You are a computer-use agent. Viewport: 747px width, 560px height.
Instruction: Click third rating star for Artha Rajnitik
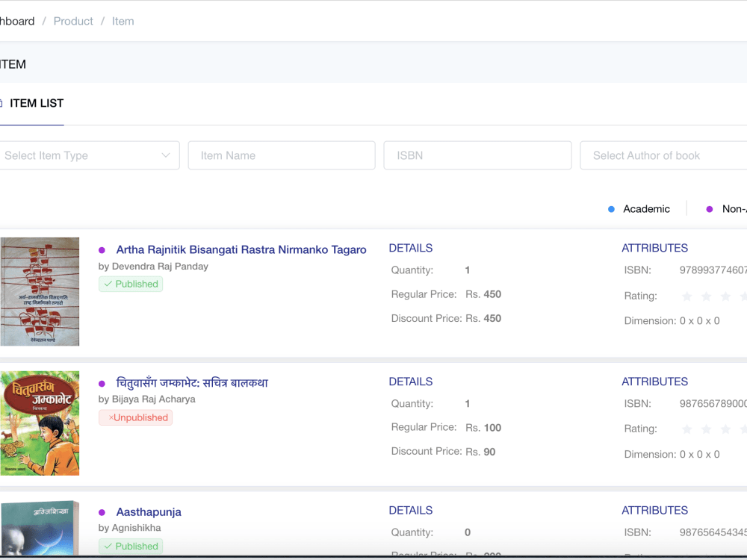click(x=725, y=296)
